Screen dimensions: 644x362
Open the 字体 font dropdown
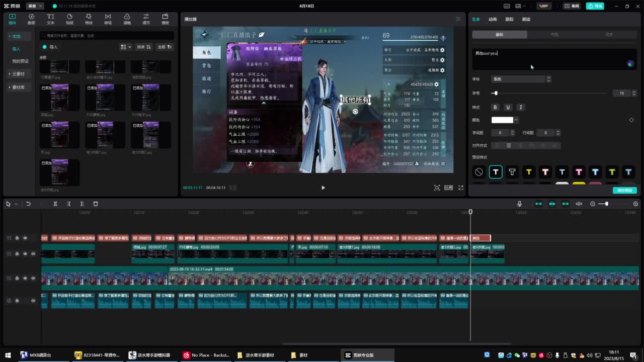(521, 79)
